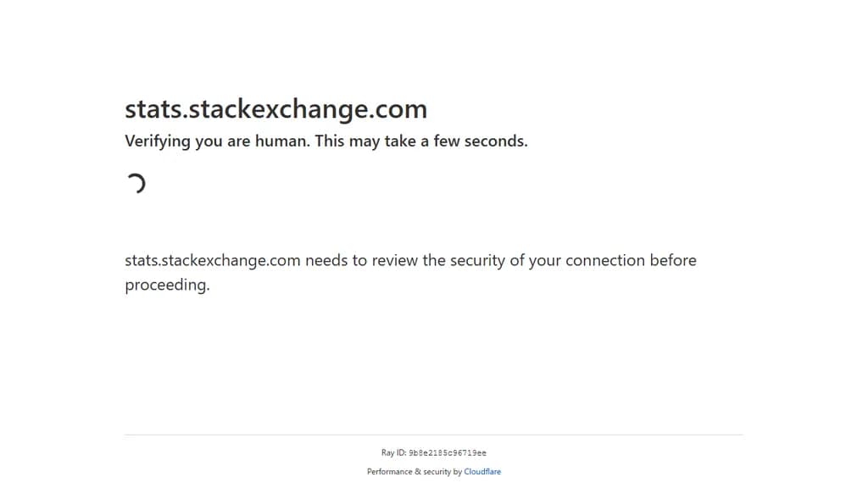This screenshot has height=488, width=868.
Task: Click the word "proceeding." in the paragraph
Action: click(167, 286)
